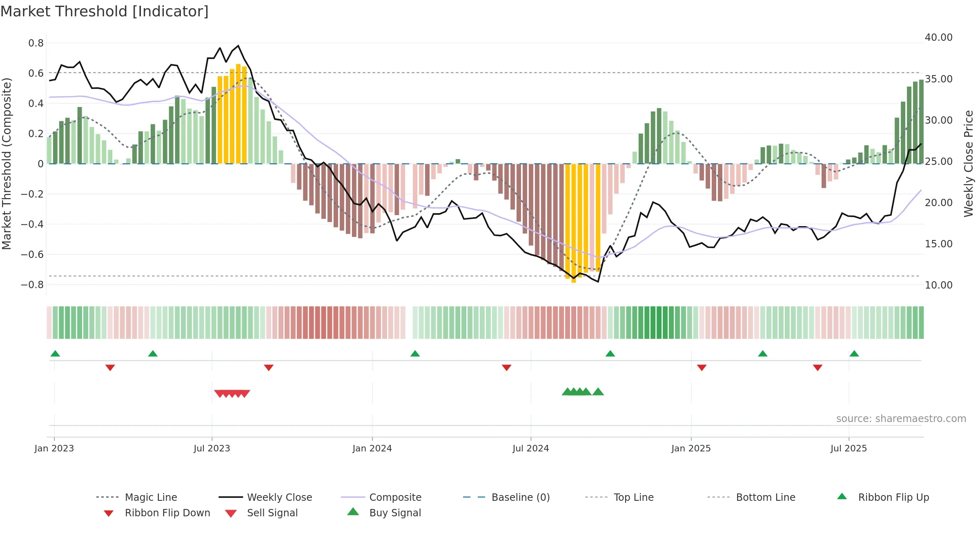
Task: Toggle the Magic Line legend entry
Action: click(136, 497)
